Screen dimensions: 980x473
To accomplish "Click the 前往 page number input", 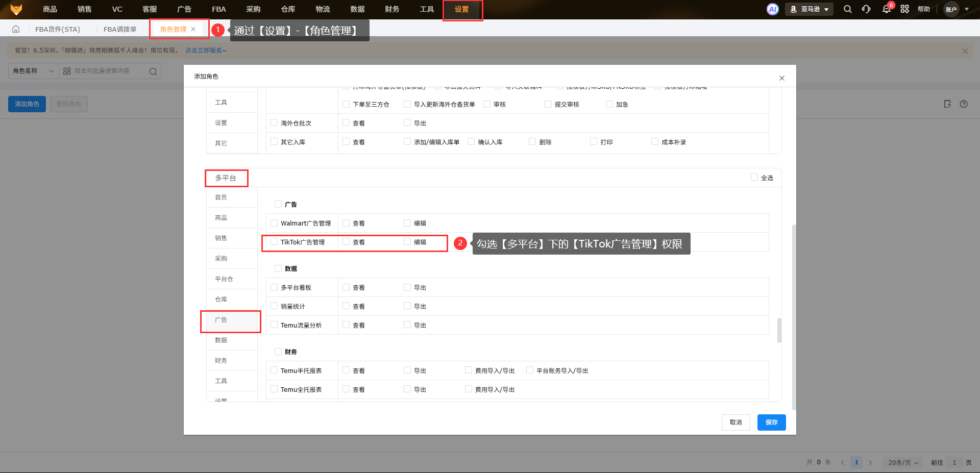I will point(954,462).
